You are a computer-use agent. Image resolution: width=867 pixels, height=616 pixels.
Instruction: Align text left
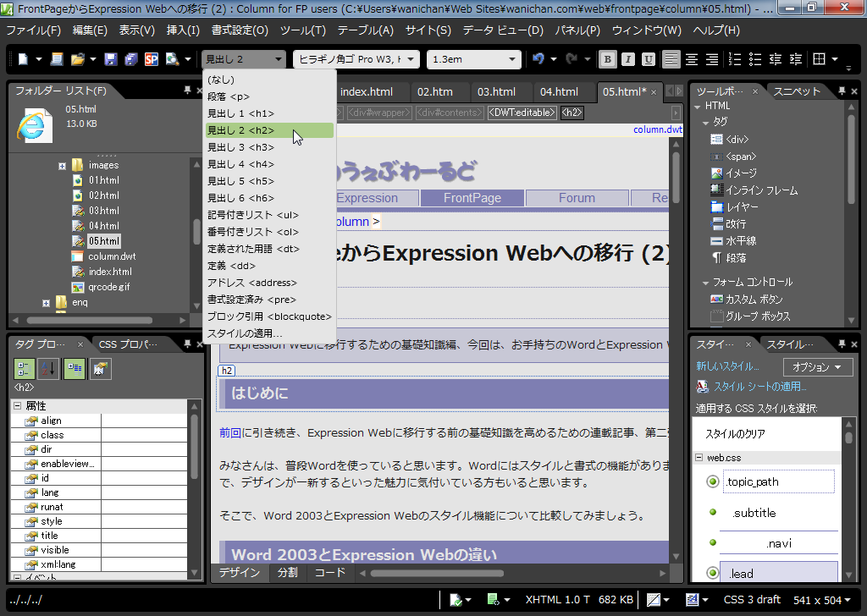[x=671, y=59]
